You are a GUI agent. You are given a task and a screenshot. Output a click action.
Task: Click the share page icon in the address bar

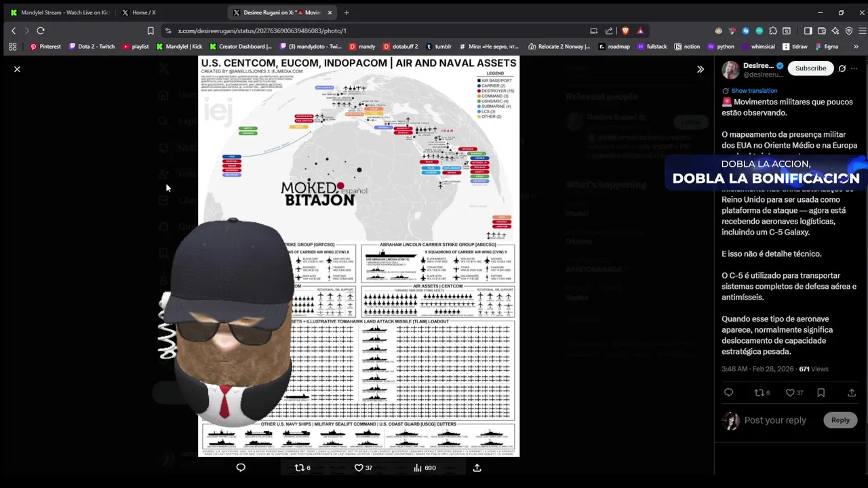click(x=609, y=30)
